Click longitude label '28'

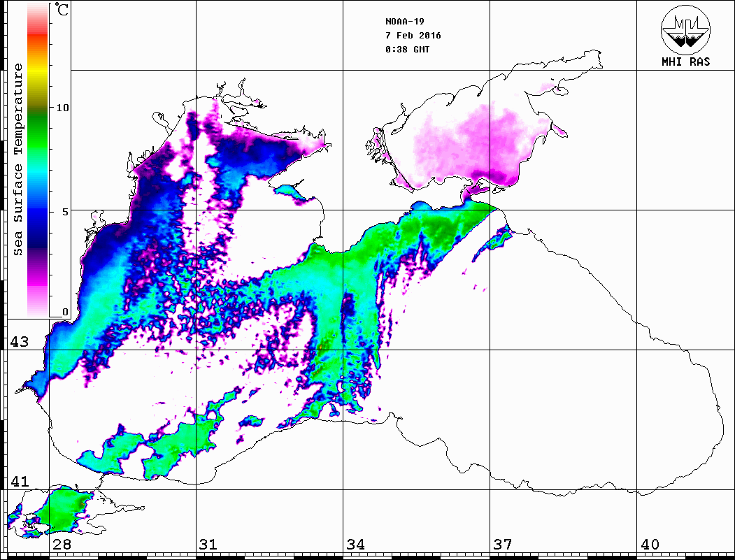62,545
